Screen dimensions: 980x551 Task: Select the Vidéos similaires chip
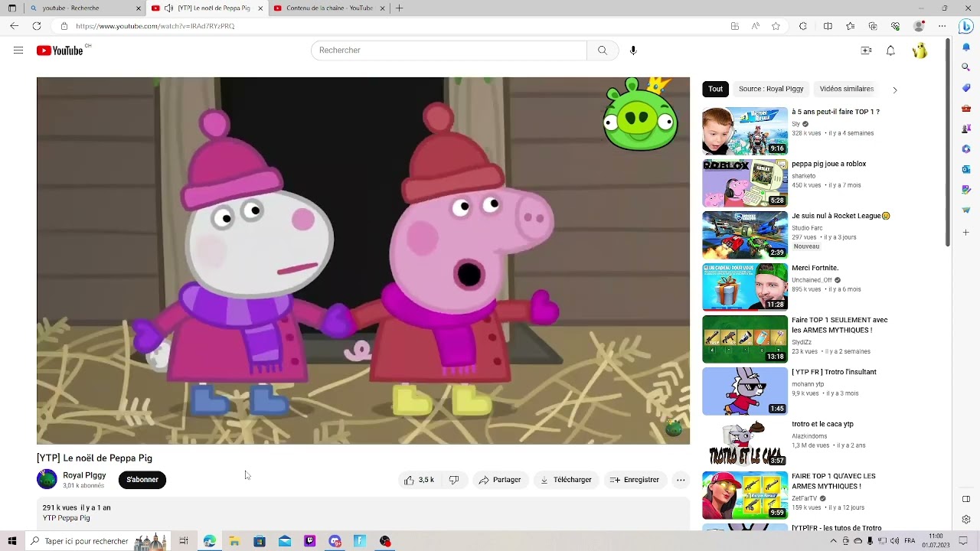pos(847,89)
